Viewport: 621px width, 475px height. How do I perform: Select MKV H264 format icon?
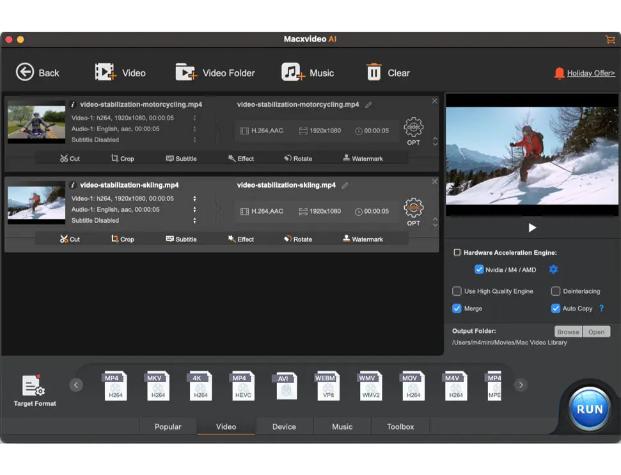(x=158, y=385)
